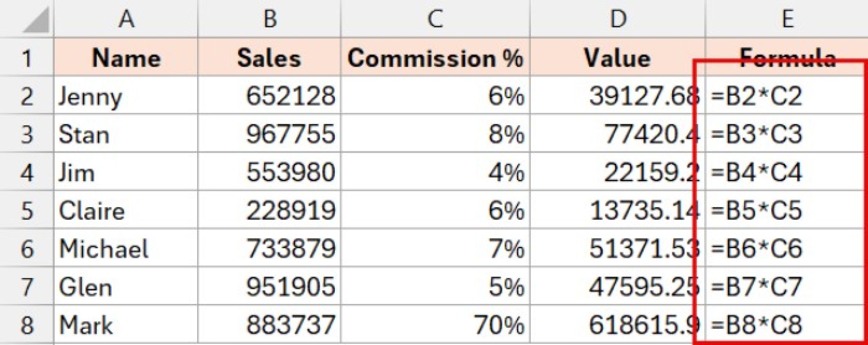Click the Formula header cell
Image resolution: width=868 pixels, height=345 pixels.
788,58
